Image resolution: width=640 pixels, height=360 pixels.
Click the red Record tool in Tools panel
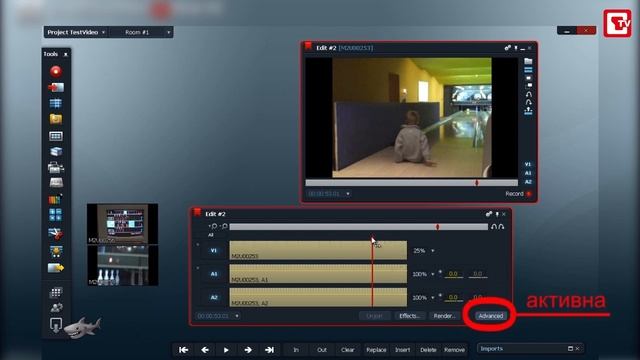click(x=56, y=71)
